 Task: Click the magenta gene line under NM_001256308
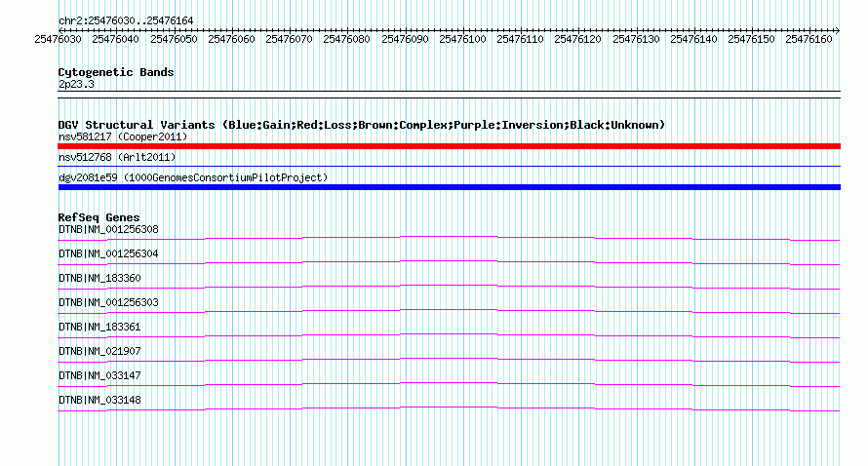(449, 238)
